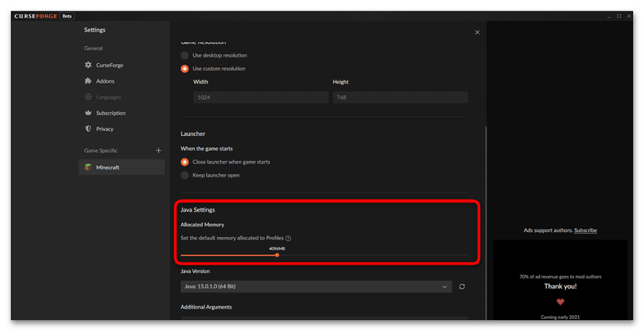
Task: Click the settings panel vertical scrollbar
Action: tap(486, 223)
